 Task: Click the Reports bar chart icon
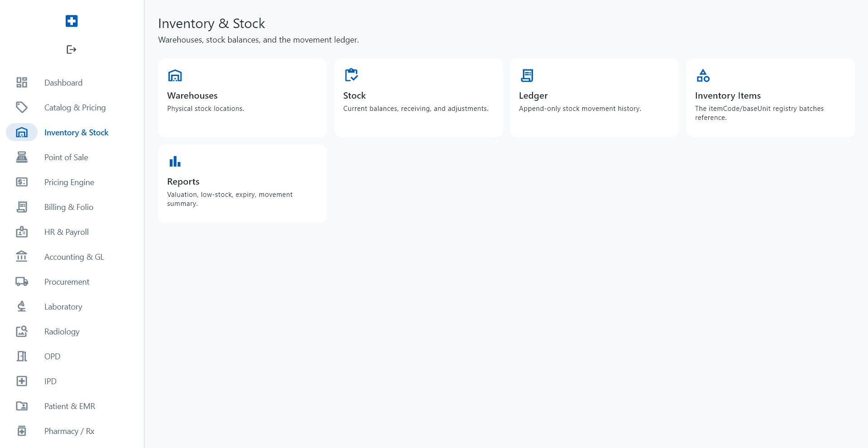tap(175, 161)
